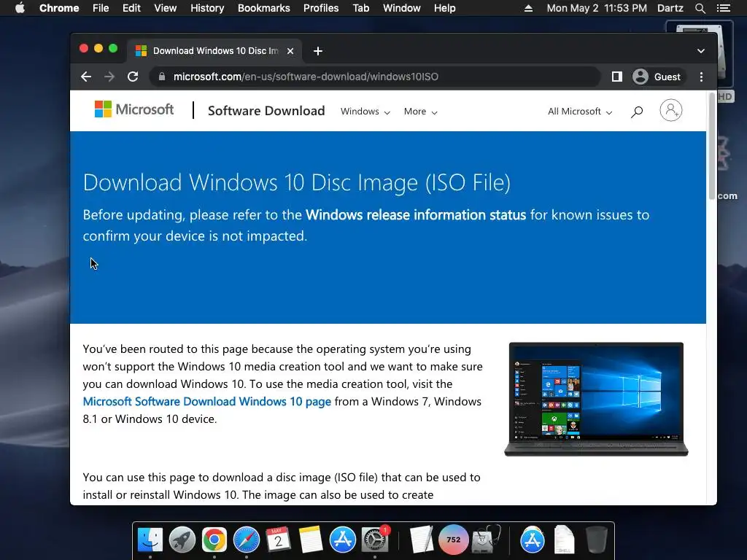Open System Preferences in the Dock
The height and width of the screenshot is (560, 747).
pos(375,540)
